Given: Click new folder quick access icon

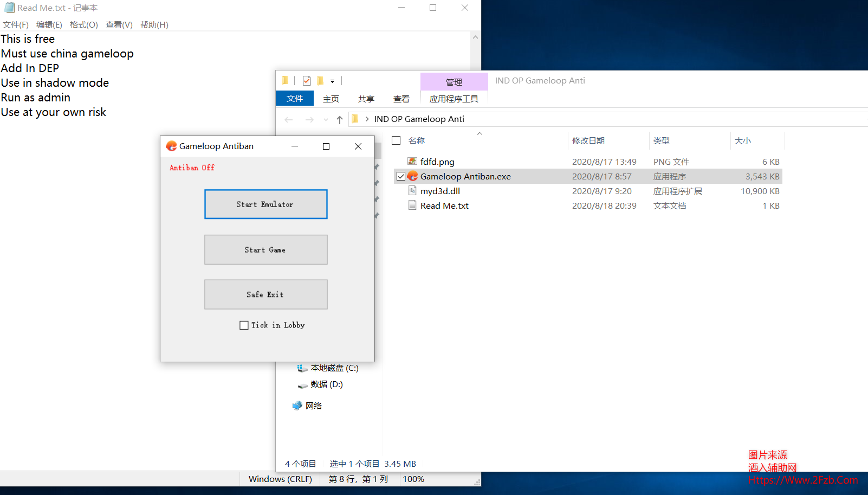Looking at the screenshot, I should [x=320, y=81].
